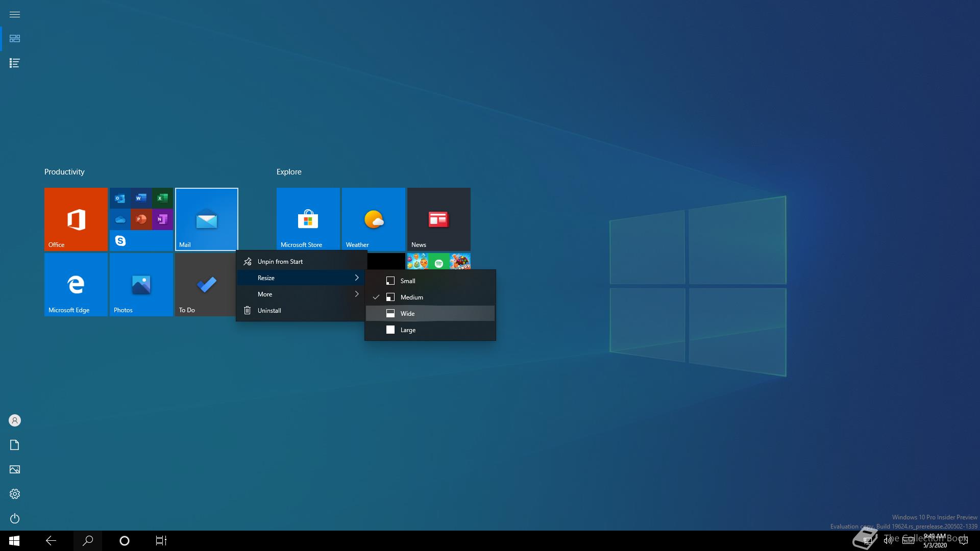Open Skype from the Office folder tile
Screen dimensions: 980x551
(x=120, y=241)
